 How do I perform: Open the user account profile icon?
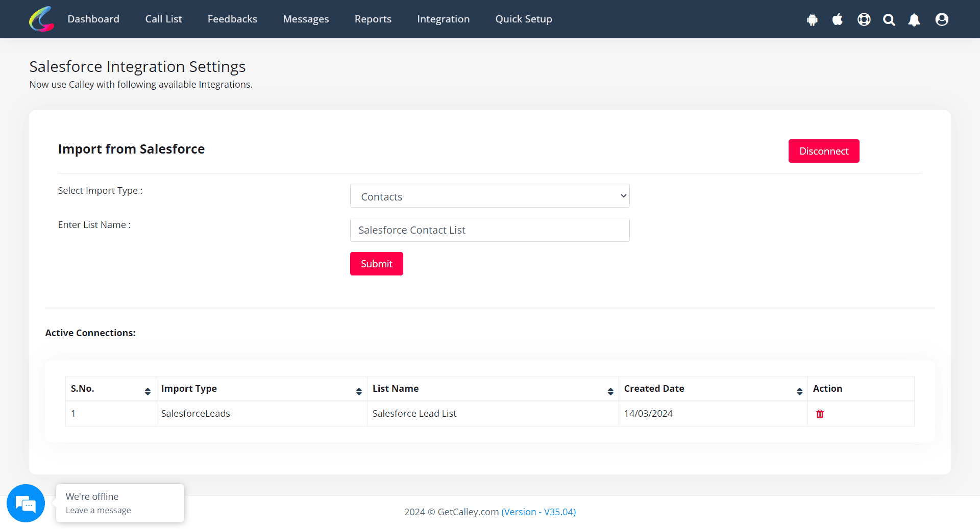coord(942,19)
